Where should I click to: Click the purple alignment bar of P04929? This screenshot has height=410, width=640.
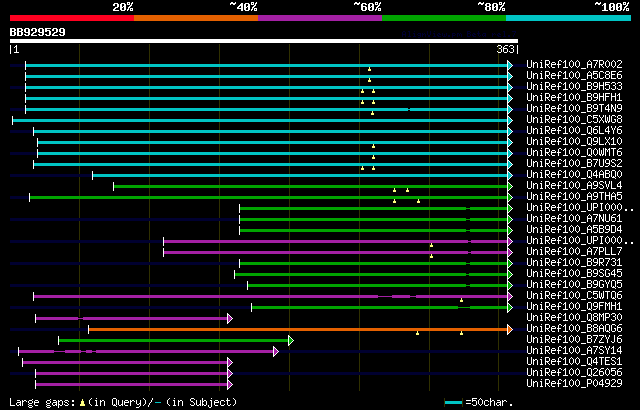click(x=131, y=385)
